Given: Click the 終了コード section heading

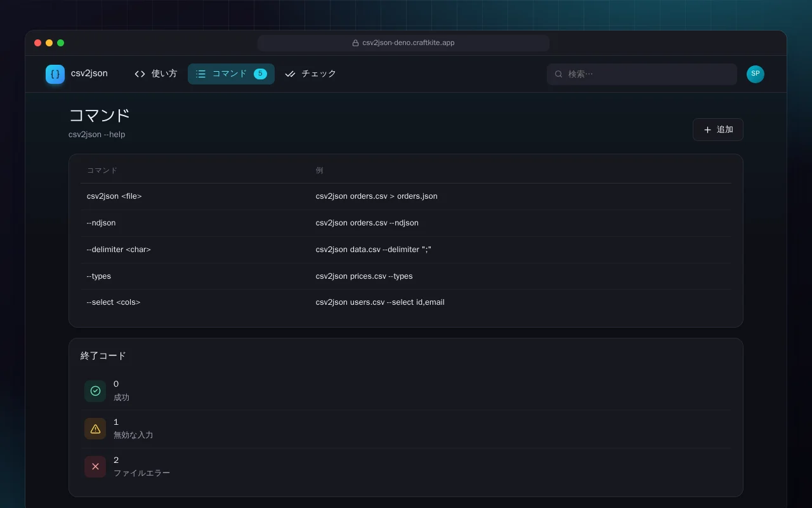Looking at the screenshot, I should [103, 356].
